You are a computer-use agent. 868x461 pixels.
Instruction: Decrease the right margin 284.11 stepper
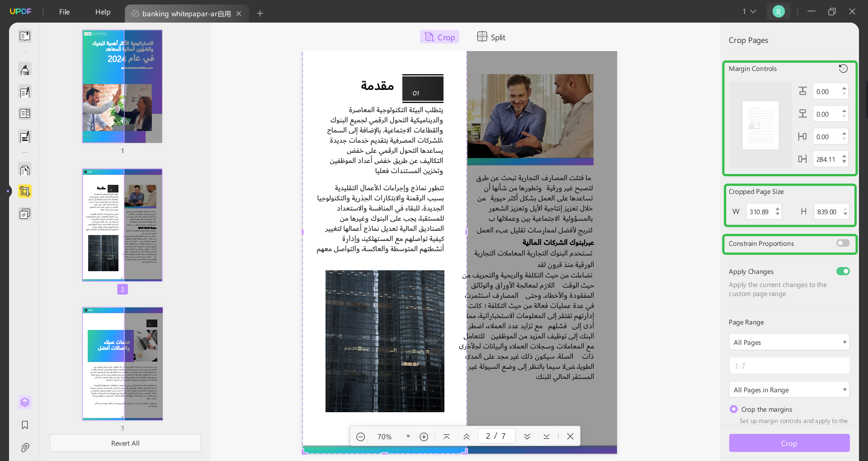(844, 162)
